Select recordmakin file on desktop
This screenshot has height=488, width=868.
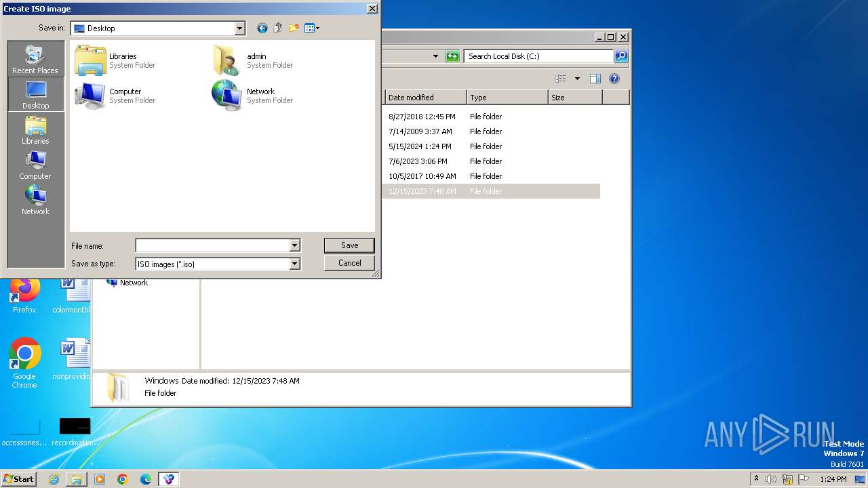[x=75, y=432]
